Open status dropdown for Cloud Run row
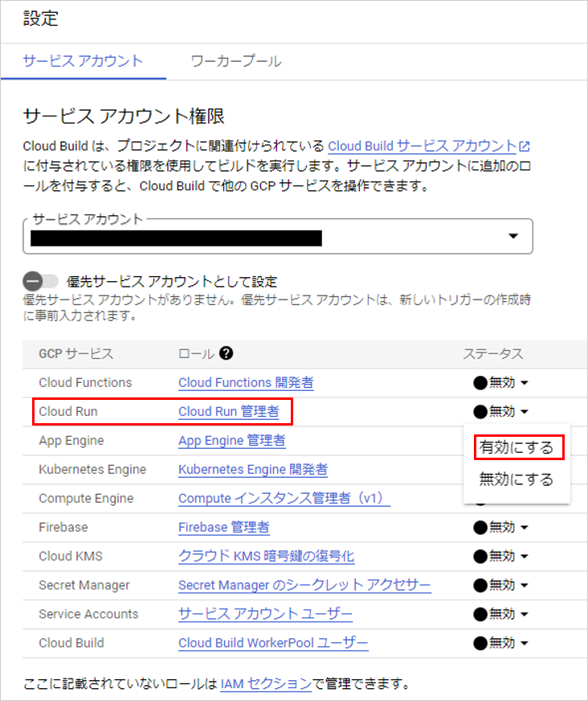Viewport: 588px width, 701px height. click(x=500, y=411)
